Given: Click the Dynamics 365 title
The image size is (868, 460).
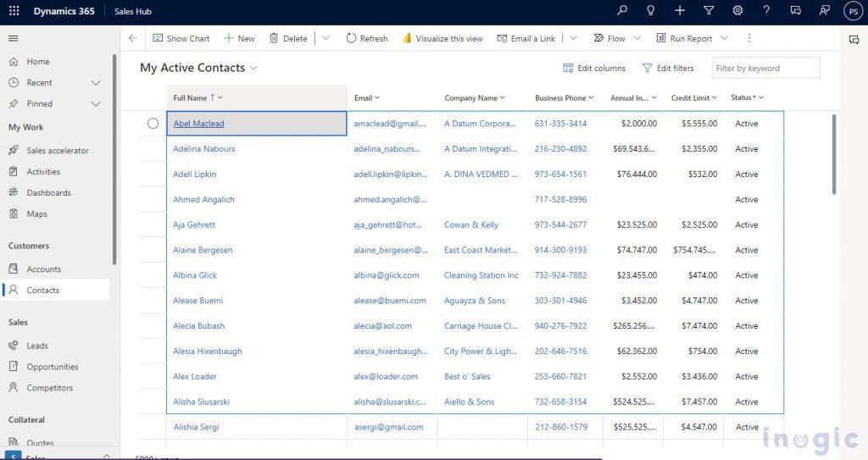Looking at the screenshot, I should tap(64, 11).
